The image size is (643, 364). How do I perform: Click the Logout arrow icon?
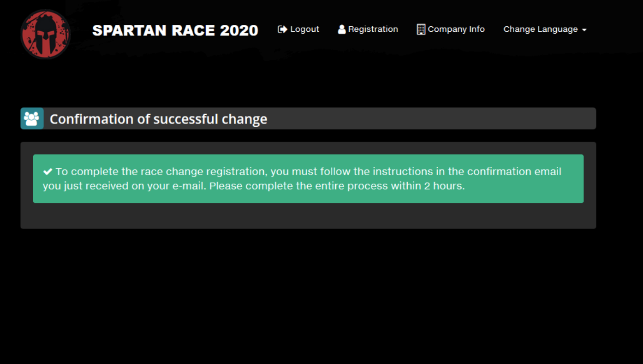282,29
